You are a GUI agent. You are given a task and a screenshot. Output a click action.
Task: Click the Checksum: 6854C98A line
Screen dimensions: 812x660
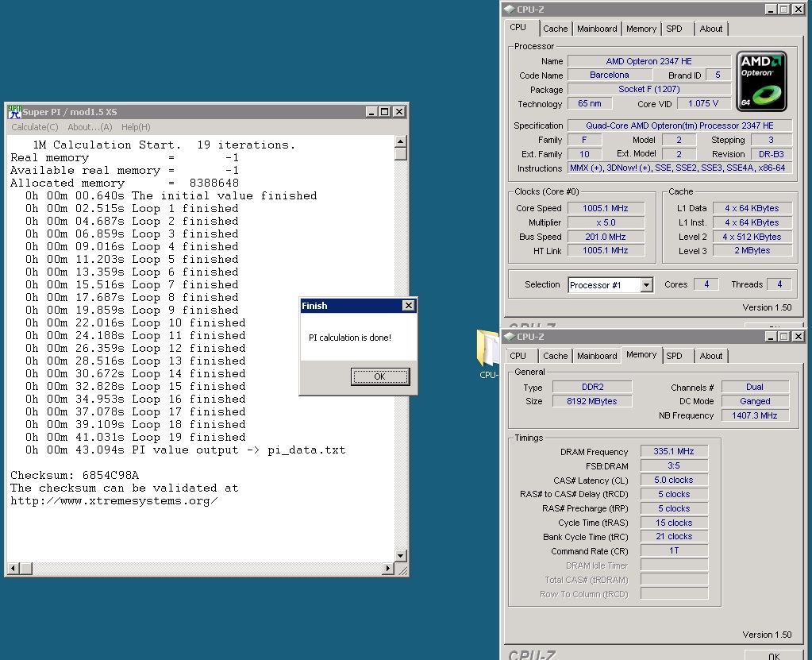pos(75,475)
